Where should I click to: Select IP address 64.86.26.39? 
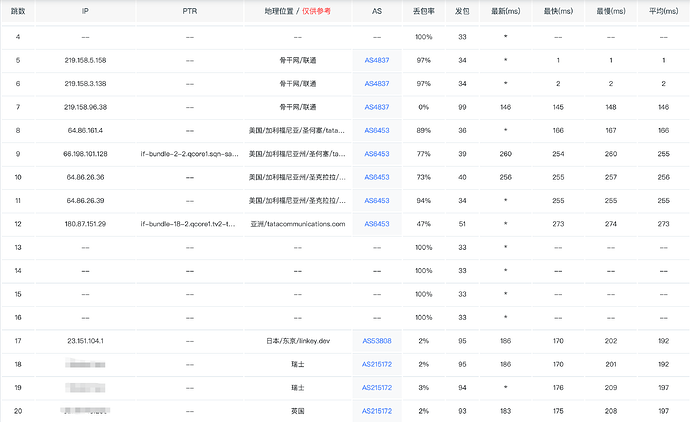(x=85, y=200)
